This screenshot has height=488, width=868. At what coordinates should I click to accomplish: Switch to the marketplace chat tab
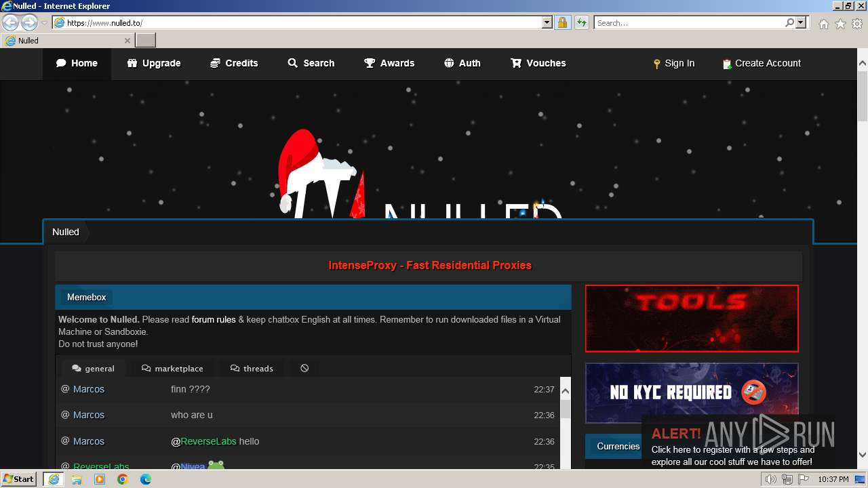[172, 369]
